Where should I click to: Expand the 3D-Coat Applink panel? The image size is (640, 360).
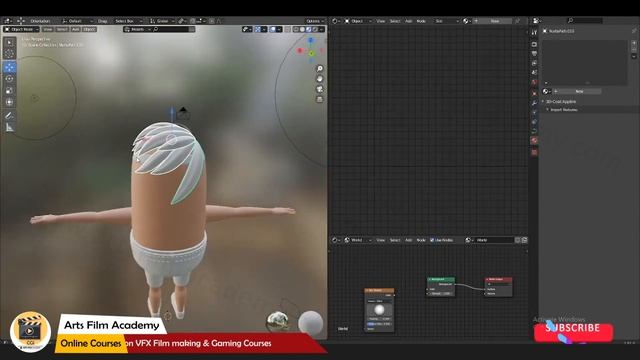pyautogui.click(x=561, y=102)
